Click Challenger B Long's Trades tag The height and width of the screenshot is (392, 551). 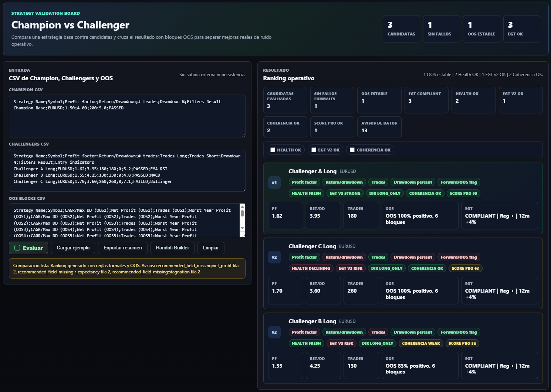[378, 332]
